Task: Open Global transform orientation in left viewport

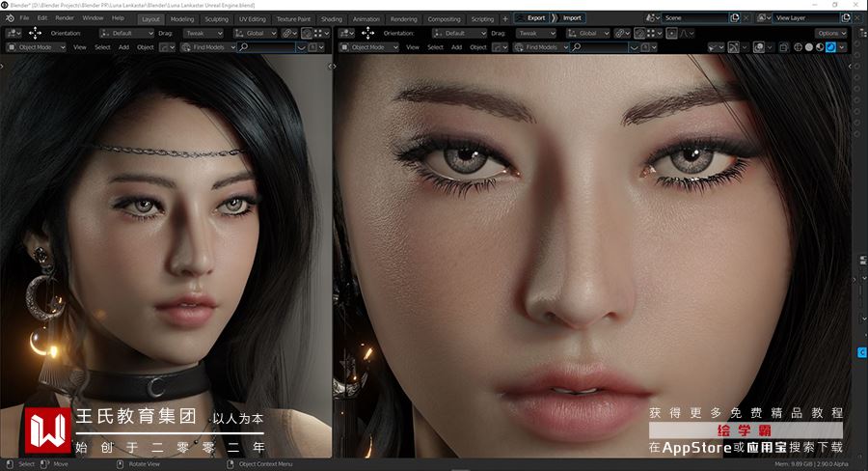Action: [x=256, y=33]
